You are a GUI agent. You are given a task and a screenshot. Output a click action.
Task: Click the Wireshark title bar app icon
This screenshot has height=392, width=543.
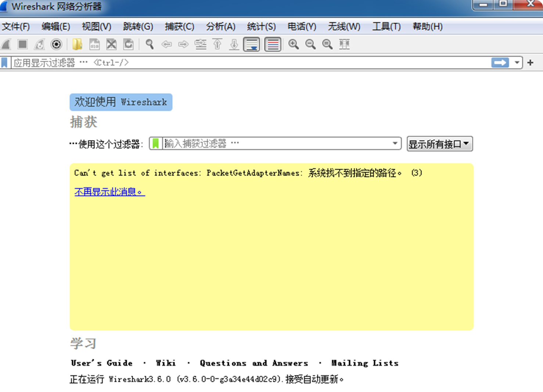tap(4, 6)
